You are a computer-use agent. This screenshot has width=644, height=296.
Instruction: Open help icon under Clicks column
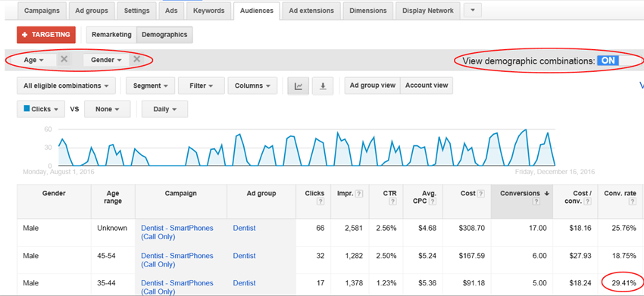click(320, 201)
